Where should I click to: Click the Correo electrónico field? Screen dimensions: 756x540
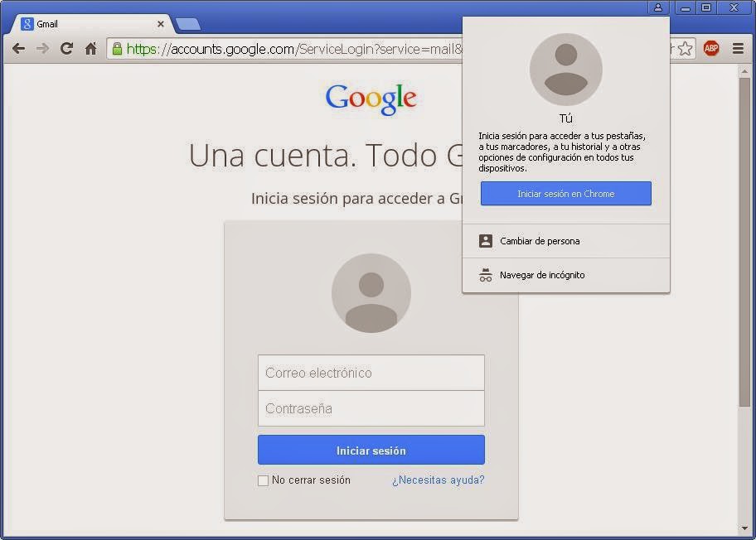coord(371,373)
